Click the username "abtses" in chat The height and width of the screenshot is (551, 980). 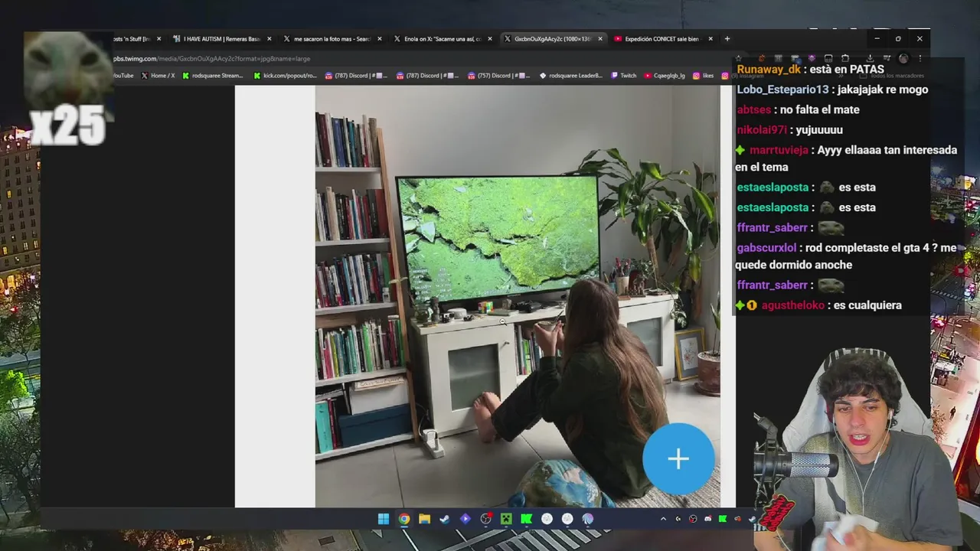(754, 109)
